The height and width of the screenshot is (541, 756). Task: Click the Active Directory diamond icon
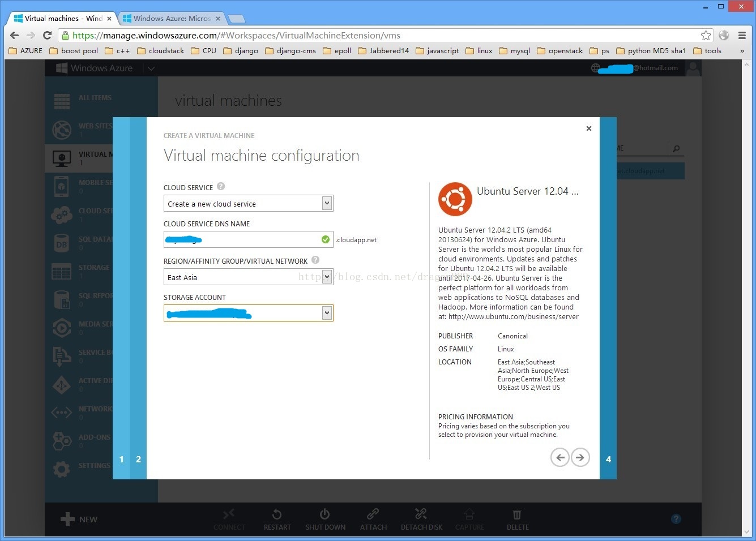tap(62, 385)
